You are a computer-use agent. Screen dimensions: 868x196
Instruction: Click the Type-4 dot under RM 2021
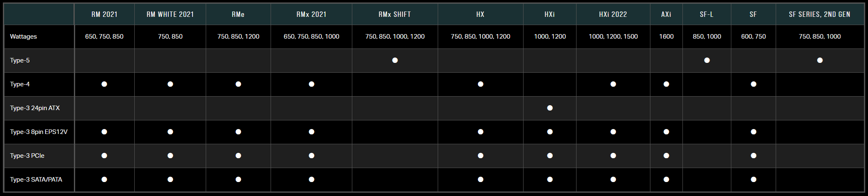tap(104, 84)
